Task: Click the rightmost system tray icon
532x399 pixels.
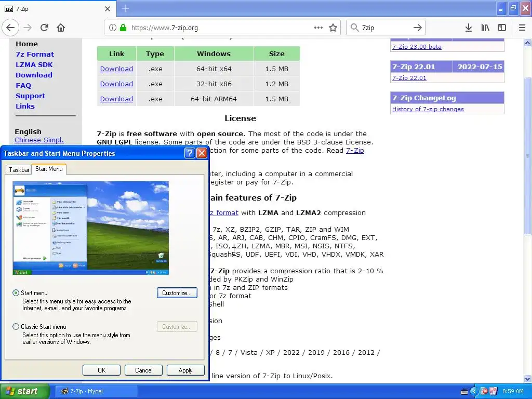Action: (493, 391)
